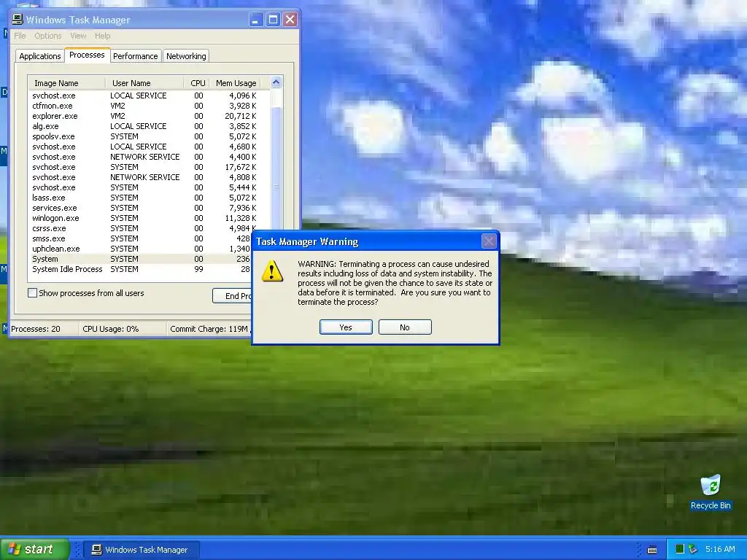Open the Options menu

pyautogui.click(x=48, y=36)
